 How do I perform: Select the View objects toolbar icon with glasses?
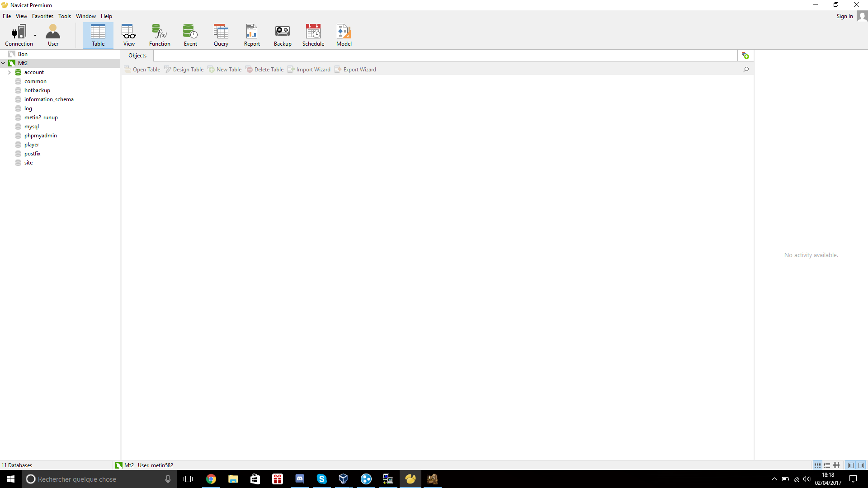[129, 35]
